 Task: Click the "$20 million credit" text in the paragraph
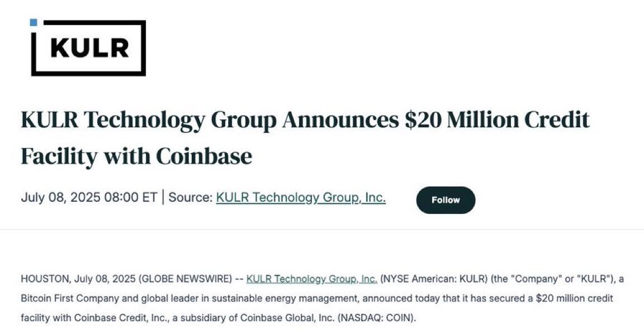[574, 298]
